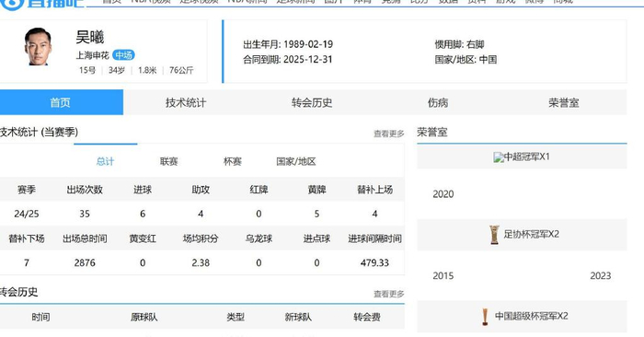644x337 pixels.
Task: Click the 赛季 column header
Action: tap(27, 190)
